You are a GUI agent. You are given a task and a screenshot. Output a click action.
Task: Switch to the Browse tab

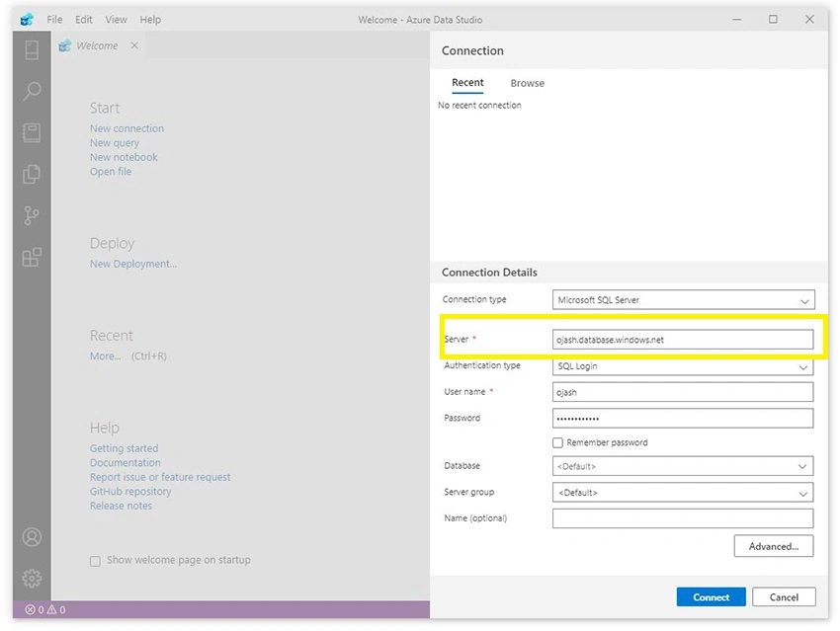[528, 83]
